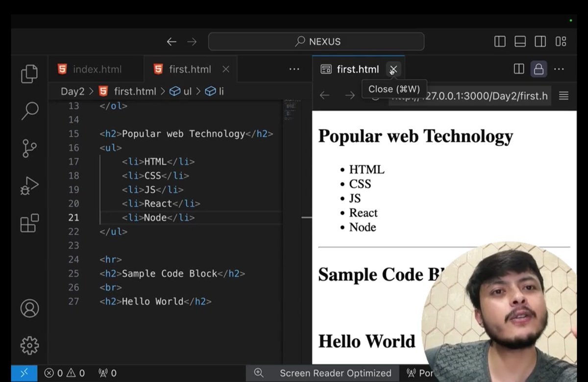Toggle the preview group lock icon
Image resolution: width=588 pixels, height=382 pixels.
[x=539, y=69]
